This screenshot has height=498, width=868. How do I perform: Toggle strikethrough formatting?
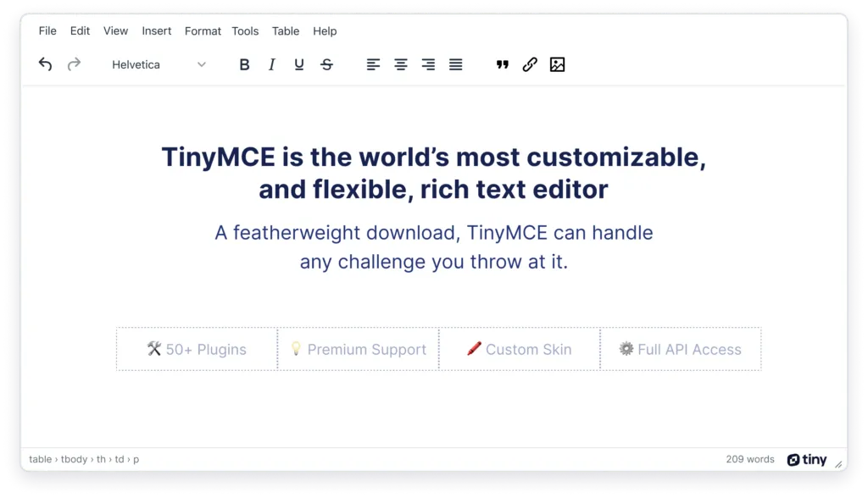[326, 64]
